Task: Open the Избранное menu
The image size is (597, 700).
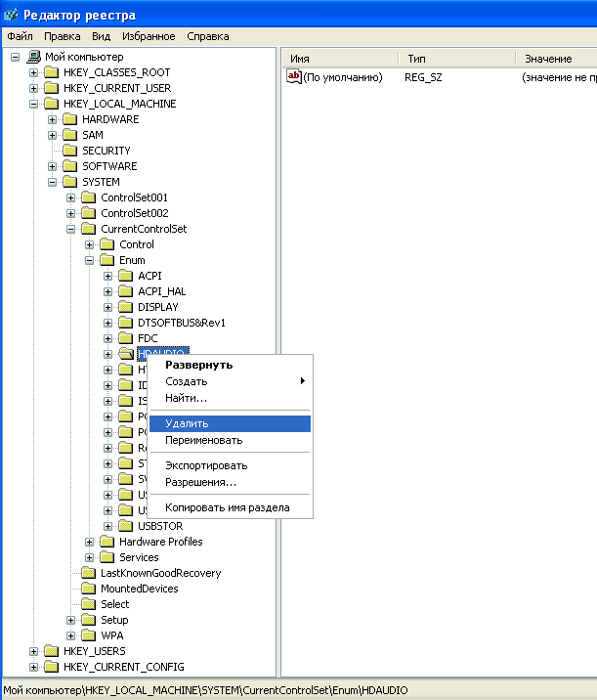Action: pyautogui.click(x=149, y=36)
